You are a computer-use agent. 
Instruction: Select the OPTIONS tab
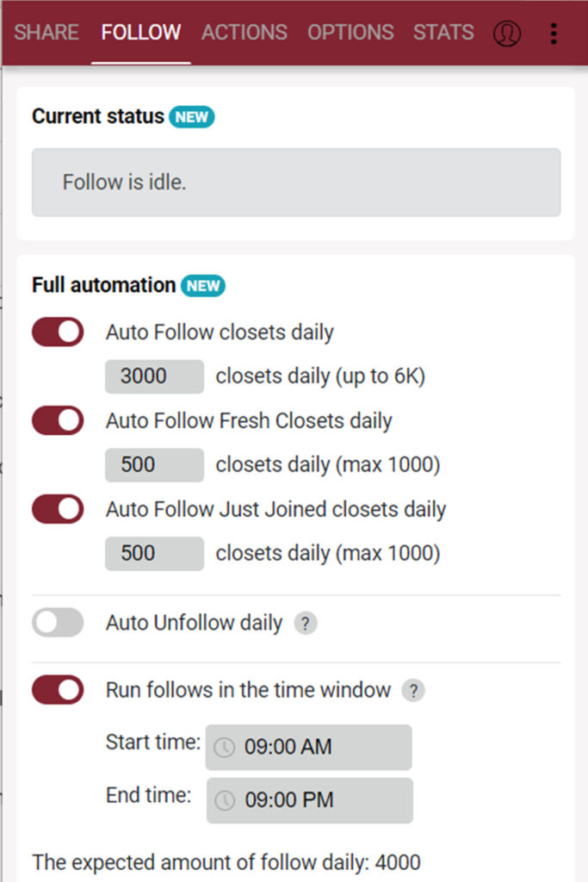click(350, 32)
